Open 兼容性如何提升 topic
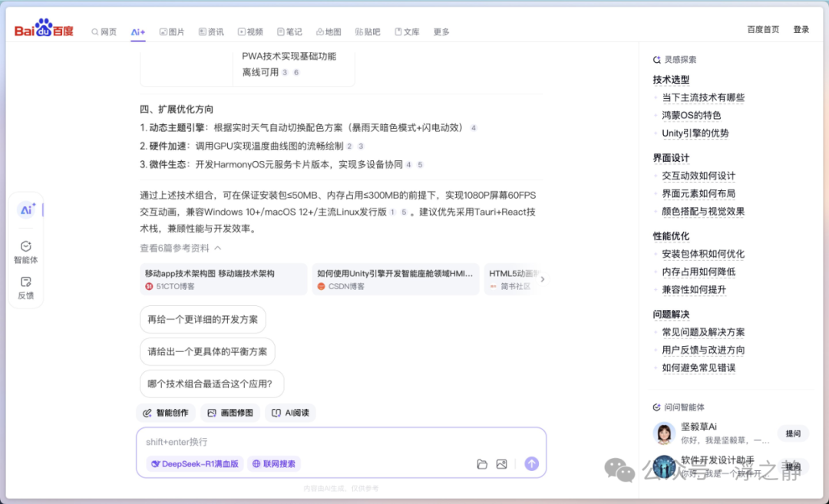Viewport: 829px width, 504px height. pos(694,289)
